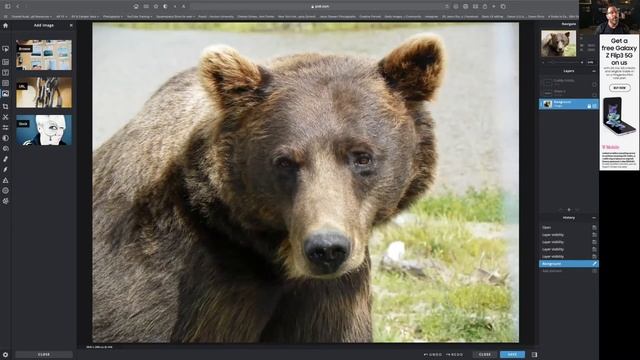The image size is (640, 360).
Task: Click the blue Save button
Action: click(512, 355)
